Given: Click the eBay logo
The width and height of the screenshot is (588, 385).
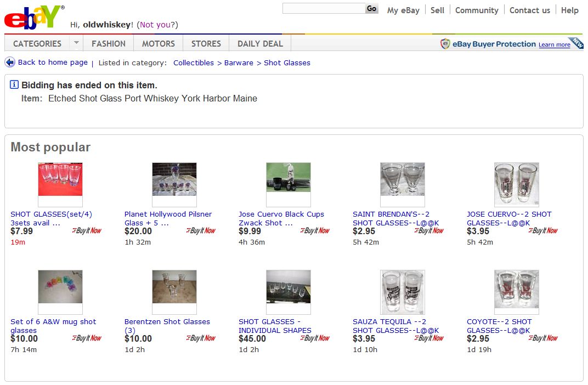Looking at the screenshot, I should [x=33, y=18].
